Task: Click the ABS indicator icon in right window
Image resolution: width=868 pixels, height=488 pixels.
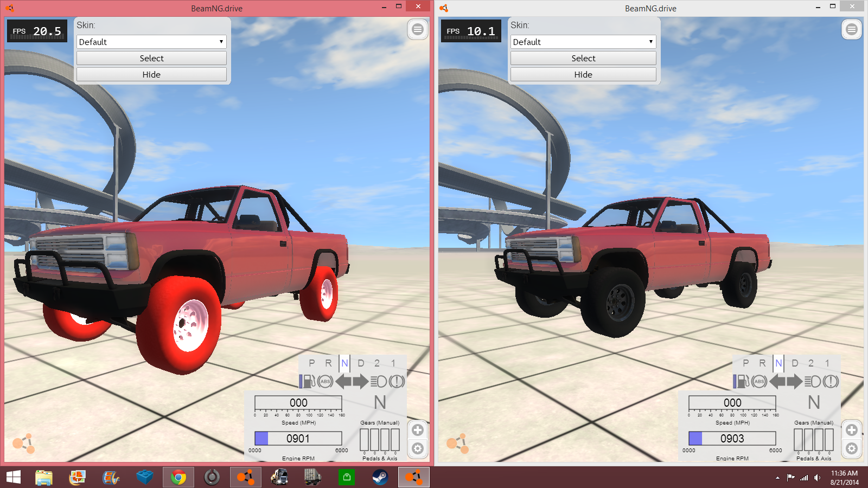Action: tap(759, 381)
